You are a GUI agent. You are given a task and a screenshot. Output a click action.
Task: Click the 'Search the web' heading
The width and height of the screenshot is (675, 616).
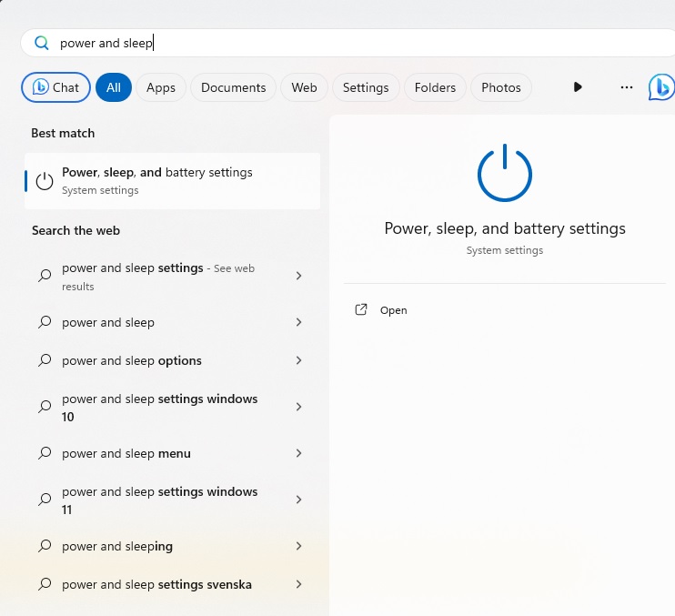[76, 231]
